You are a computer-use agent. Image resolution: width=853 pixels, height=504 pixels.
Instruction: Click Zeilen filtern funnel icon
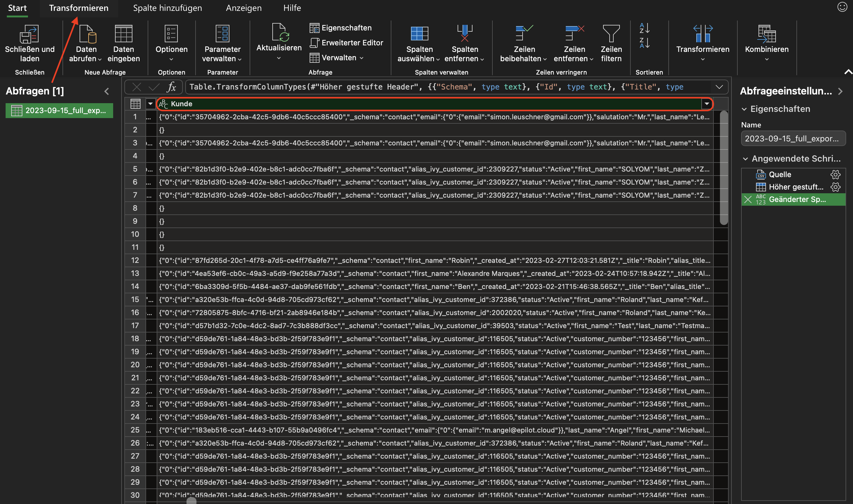pyautogui.click(x=611, y=33)
